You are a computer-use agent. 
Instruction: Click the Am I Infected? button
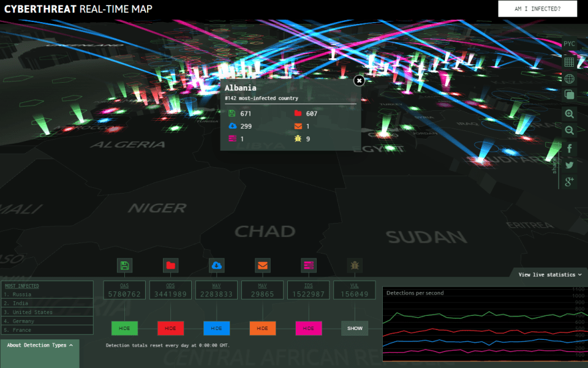point(537,9)
